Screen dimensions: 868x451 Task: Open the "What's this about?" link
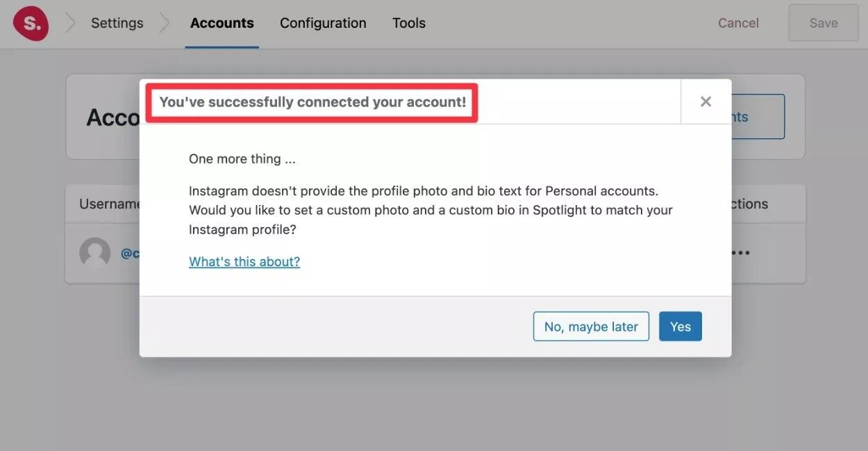pos(244,261)
